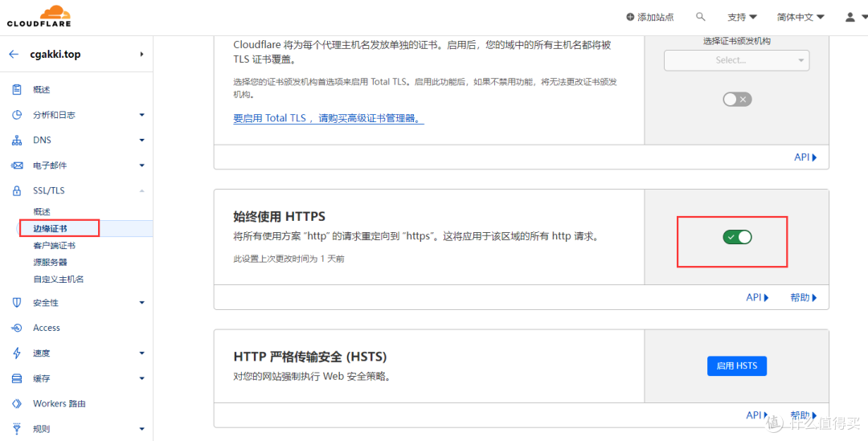This screenshot has width=868, height=441.
Task: Click the 此设置上次更改时间为 1 天前 text
Action: click(x=289, y=259)
